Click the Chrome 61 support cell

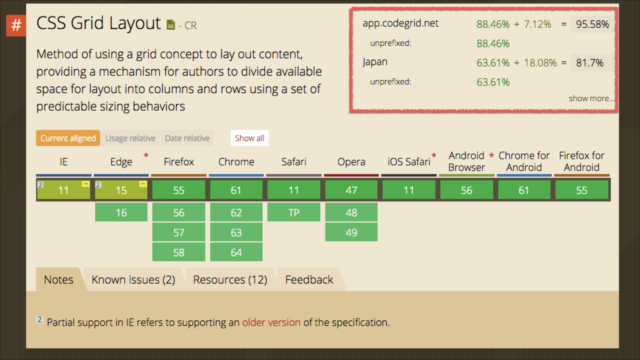point(236,190)
